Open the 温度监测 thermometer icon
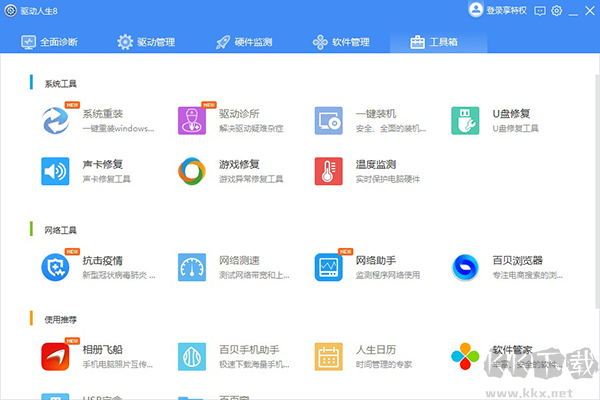The height and width of the screenshot is (400, 600). (329, 171)
